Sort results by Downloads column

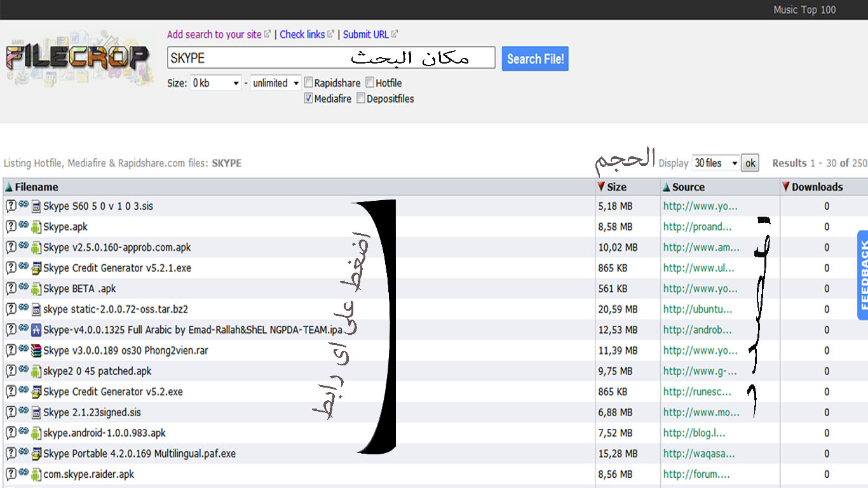813,187
